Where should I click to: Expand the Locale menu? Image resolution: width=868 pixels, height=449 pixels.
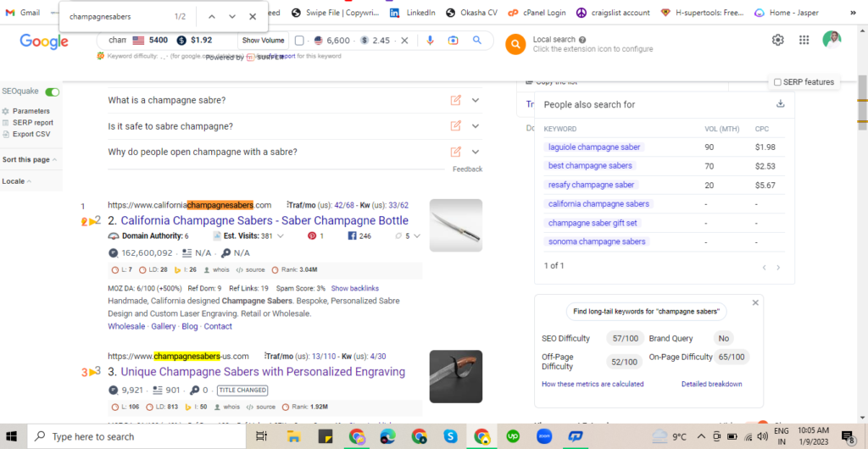click(17, 181)
